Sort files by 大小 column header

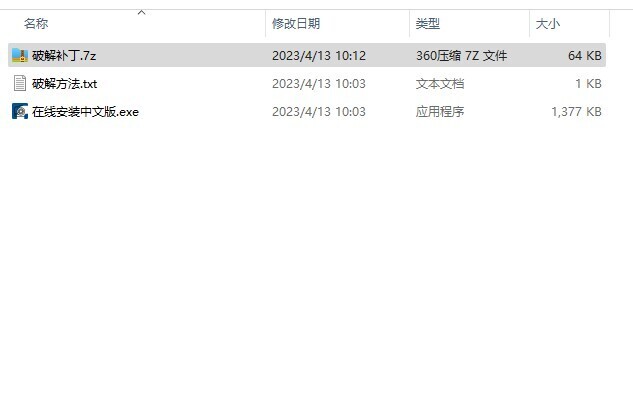pyautogui.click(x=548, y=23)
